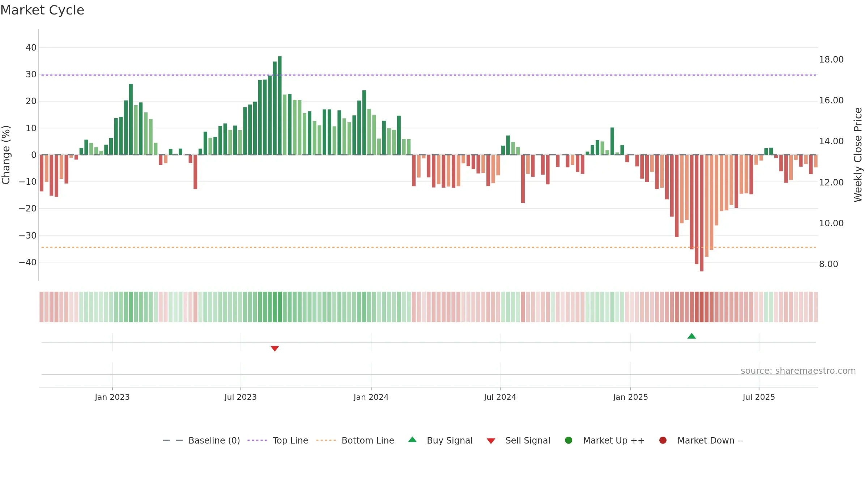Toggle the Market Up ++ legend entry
The image size is (868, 488).
point(604,440)
